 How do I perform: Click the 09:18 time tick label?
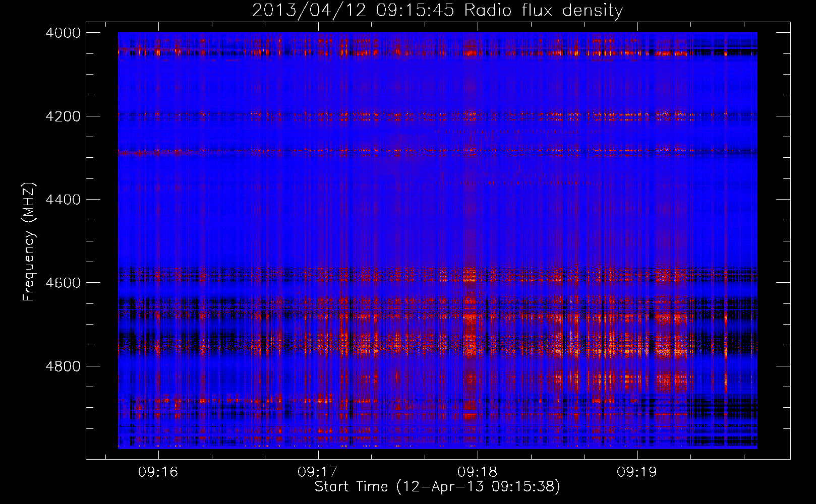477,472
